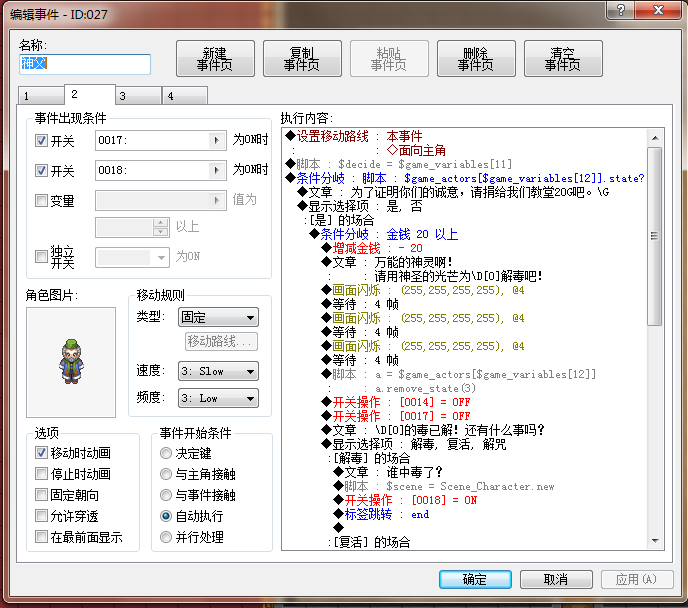Open the switch selector for 0017

tap(216, 140)
